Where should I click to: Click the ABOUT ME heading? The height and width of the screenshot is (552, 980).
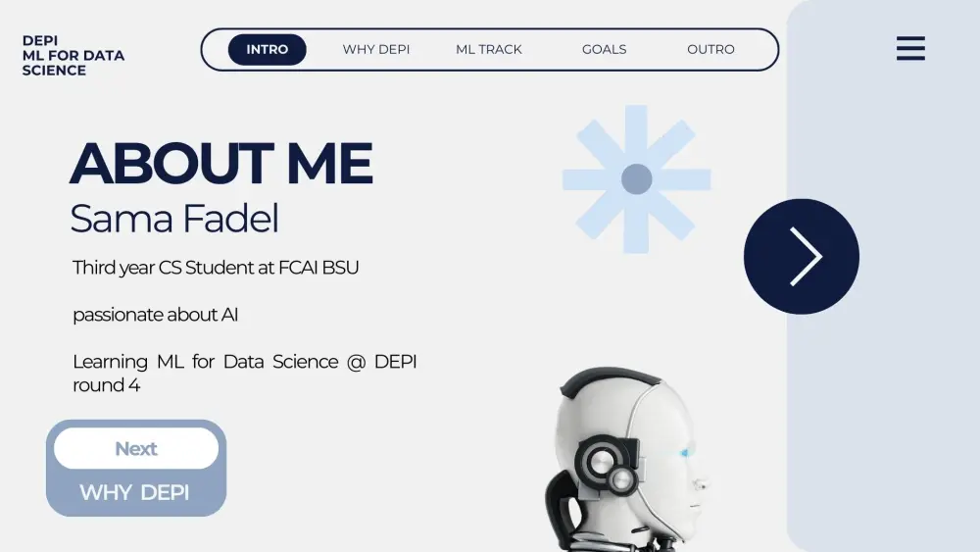221,163
